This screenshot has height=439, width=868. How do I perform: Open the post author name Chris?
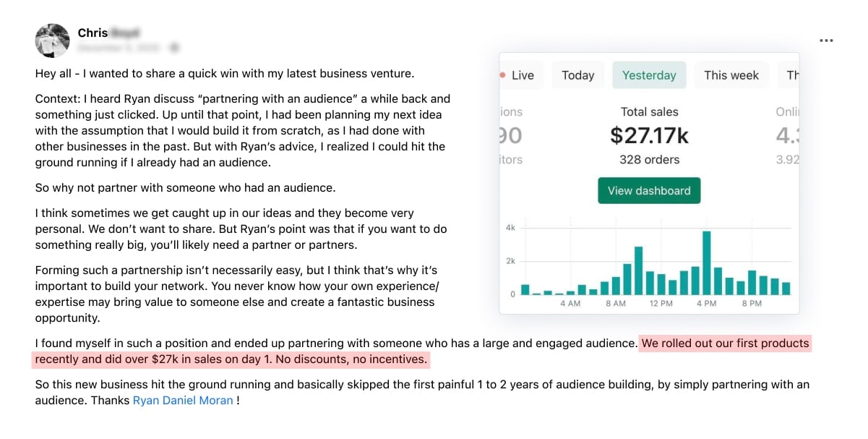(93, 33)
